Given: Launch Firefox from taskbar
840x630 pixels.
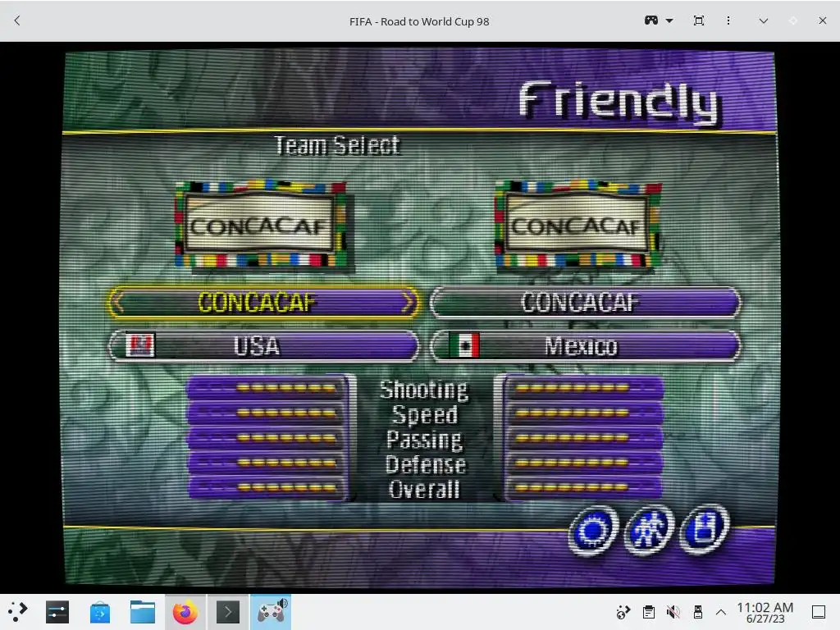Looking at the screenshot, I should click(185, 612).
